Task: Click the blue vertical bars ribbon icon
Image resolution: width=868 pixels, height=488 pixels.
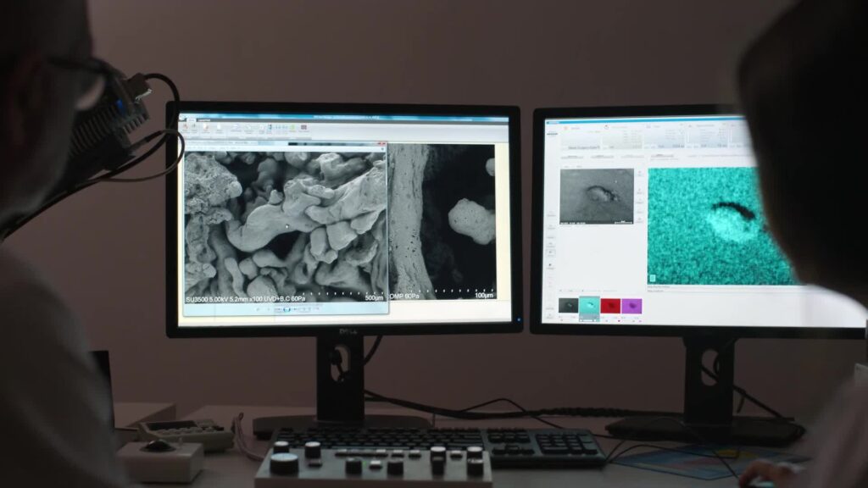Action: (269, 129)
